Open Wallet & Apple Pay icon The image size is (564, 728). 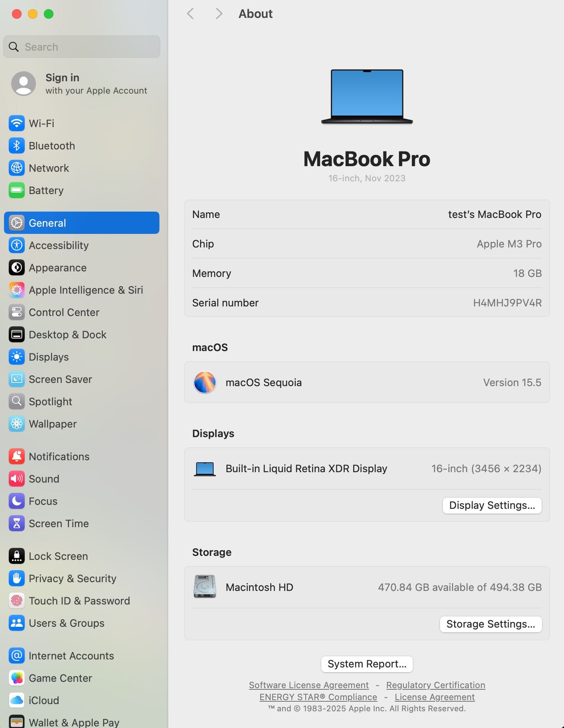click(x=17, y=722)
